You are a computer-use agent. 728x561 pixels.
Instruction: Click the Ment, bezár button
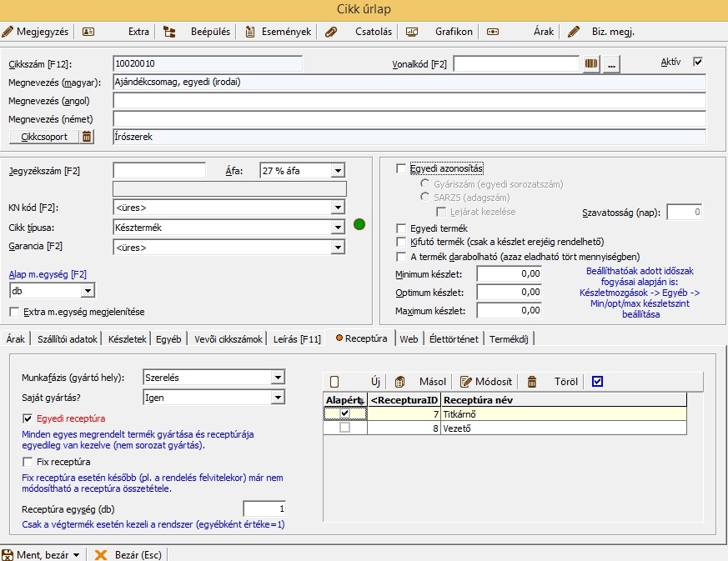pos(41,554)
